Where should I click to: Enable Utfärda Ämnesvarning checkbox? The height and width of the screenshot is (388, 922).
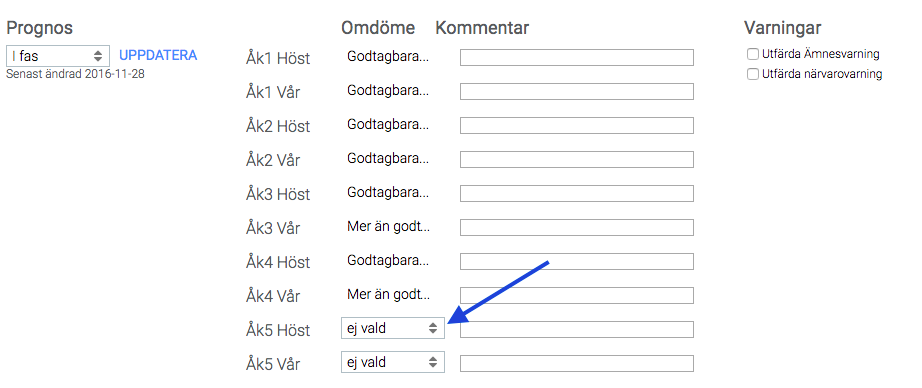click(x=752, y=54)
